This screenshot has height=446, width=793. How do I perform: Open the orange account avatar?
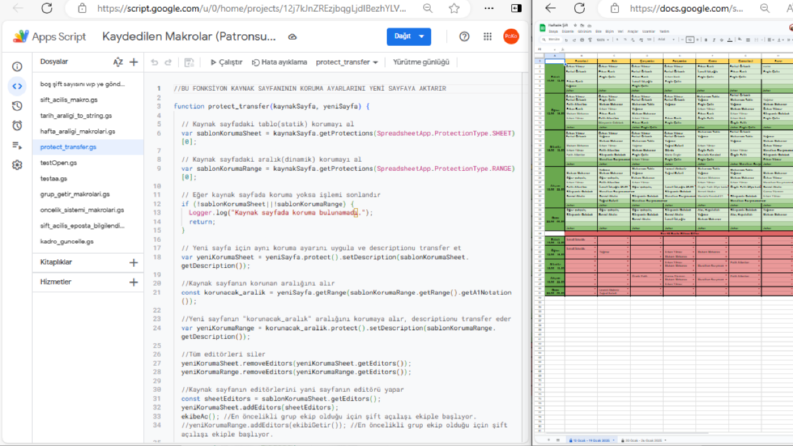(511, 36)
